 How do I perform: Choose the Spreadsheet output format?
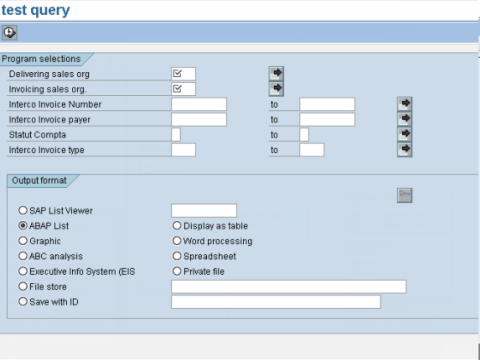(x=177, y=256)
